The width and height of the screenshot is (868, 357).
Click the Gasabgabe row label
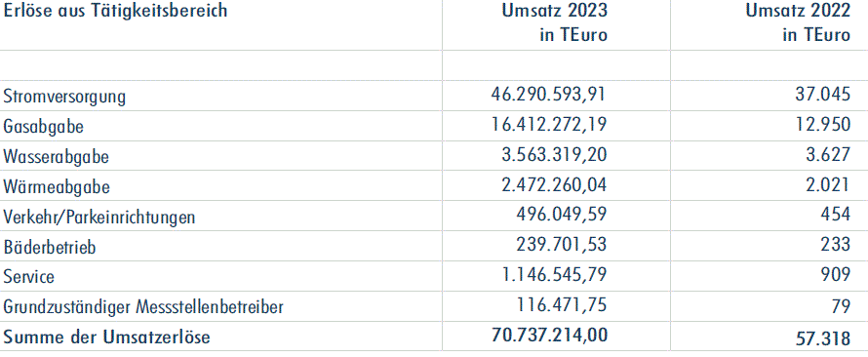coord(43,126)
